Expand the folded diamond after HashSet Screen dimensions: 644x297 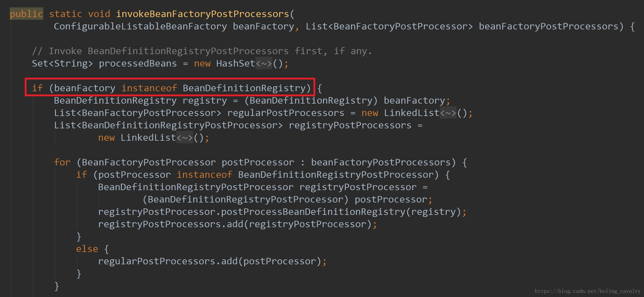point(264,64)
